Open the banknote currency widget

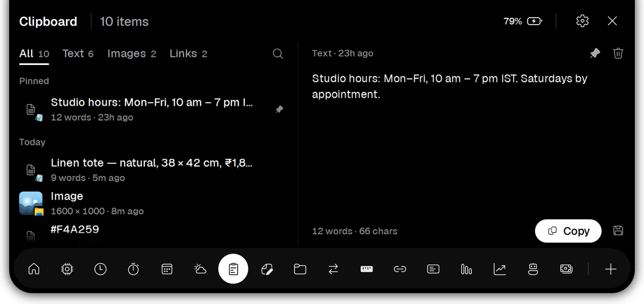tap(566, 269)
